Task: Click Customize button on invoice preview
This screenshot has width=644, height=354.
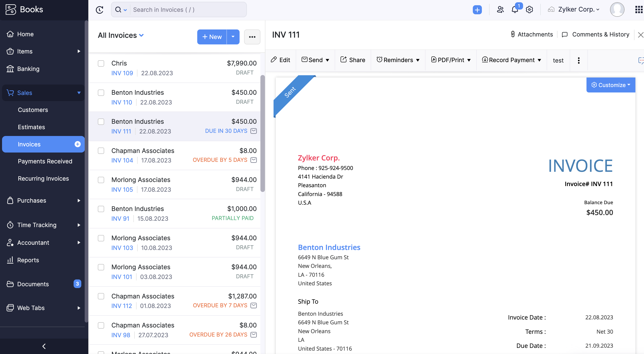Action: (x=610, y=85)
